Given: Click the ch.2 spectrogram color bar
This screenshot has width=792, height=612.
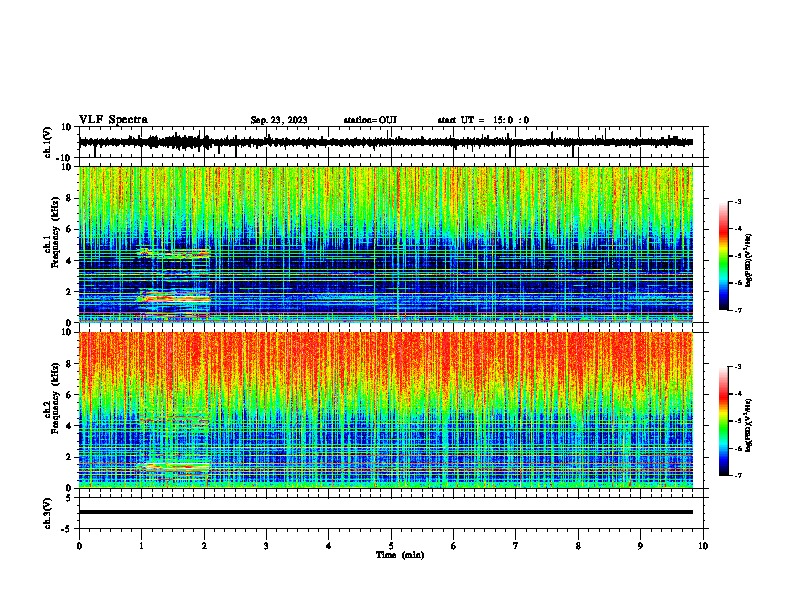Looking at the screenshot, I should 724,421.
